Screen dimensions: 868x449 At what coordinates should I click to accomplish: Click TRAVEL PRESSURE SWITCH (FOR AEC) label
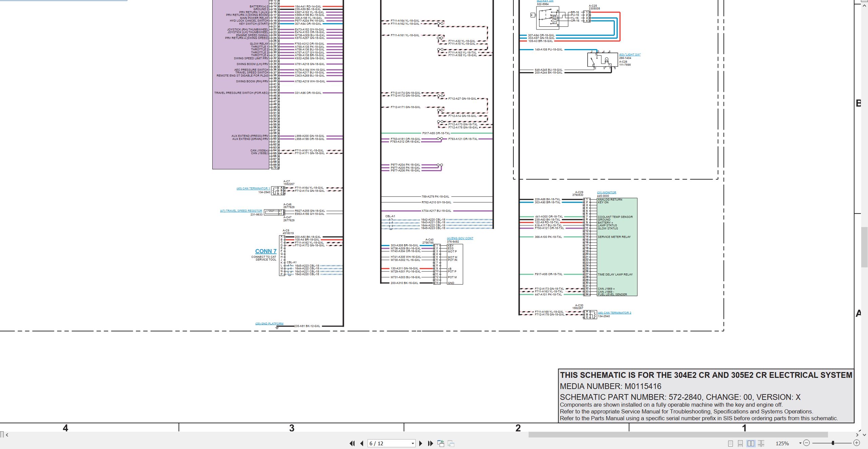click(x=241, y=93)
